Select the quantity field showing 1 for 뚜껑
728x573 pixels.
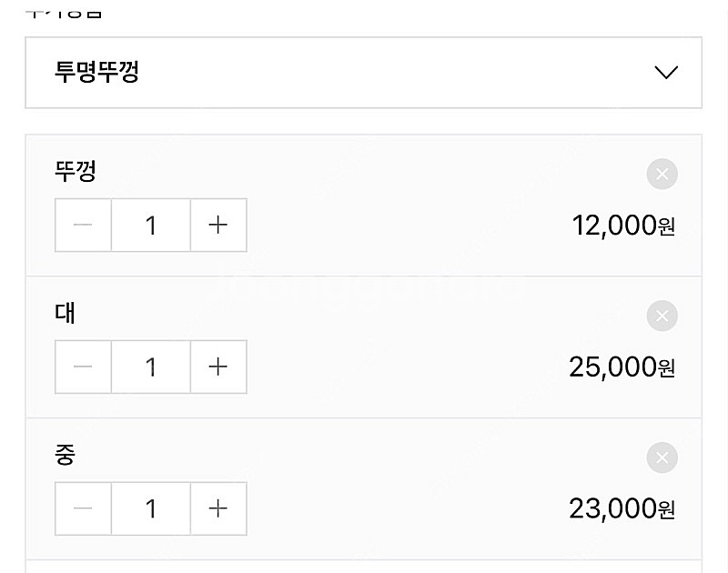tap(151, 225)
